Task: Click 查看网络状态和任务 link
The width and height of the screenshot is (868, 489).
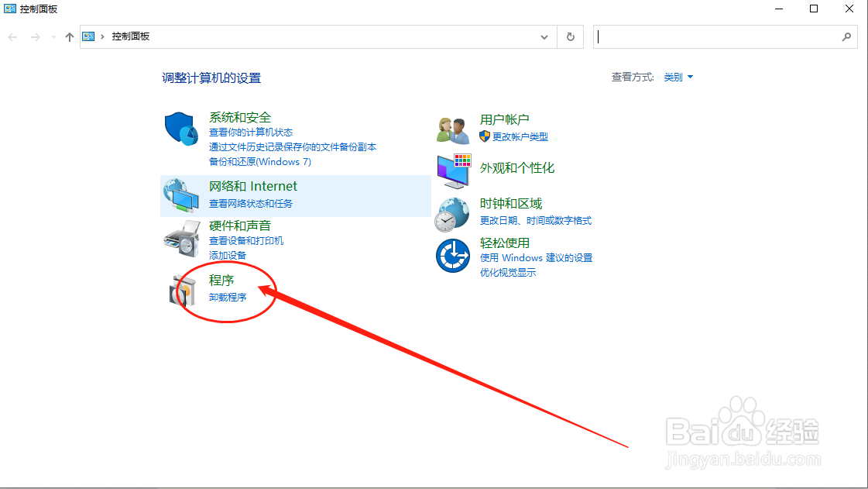Action: click(250, 204)
